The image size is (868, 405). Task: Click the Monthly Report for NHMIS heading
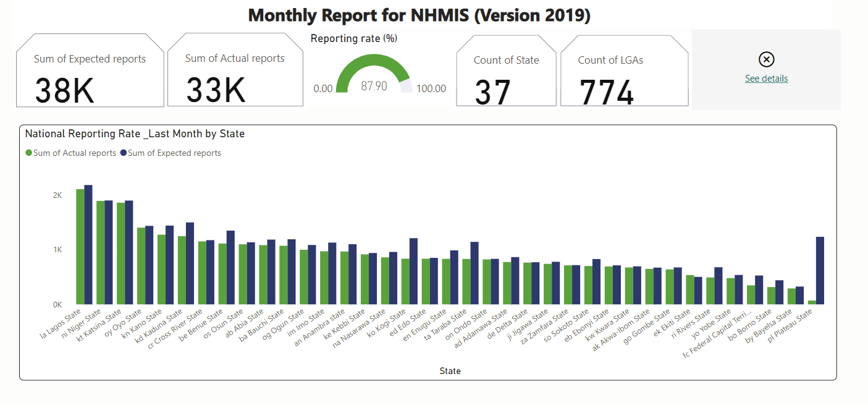coord(419,15)
